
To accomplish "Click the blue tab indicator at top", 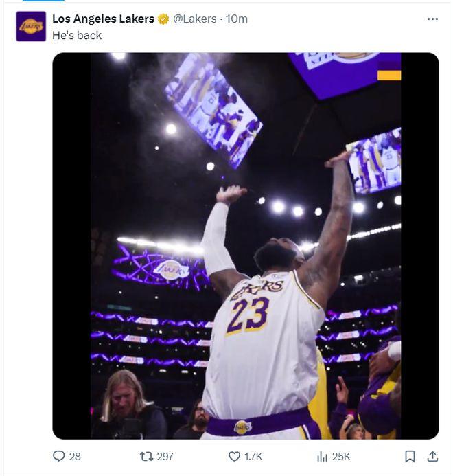I will (43, 1).
